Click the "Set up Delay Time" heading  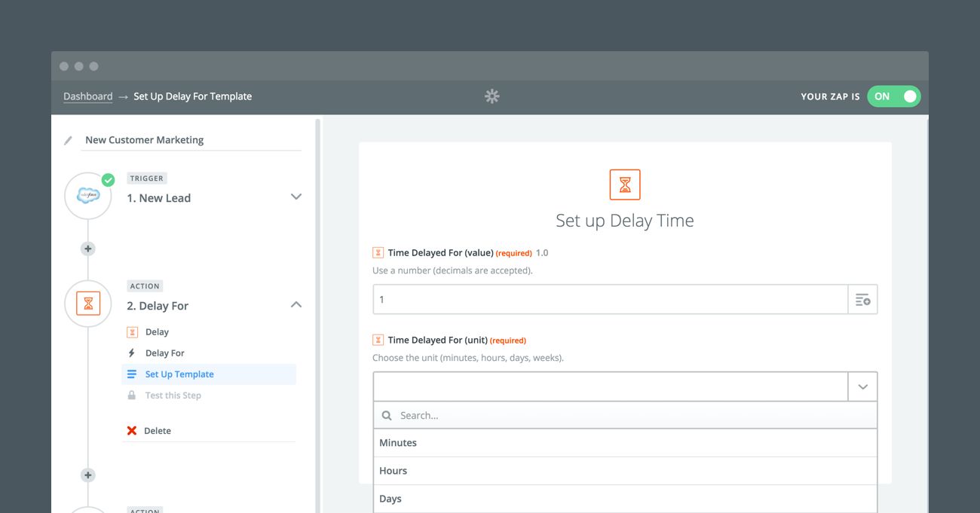click(625, 221)
